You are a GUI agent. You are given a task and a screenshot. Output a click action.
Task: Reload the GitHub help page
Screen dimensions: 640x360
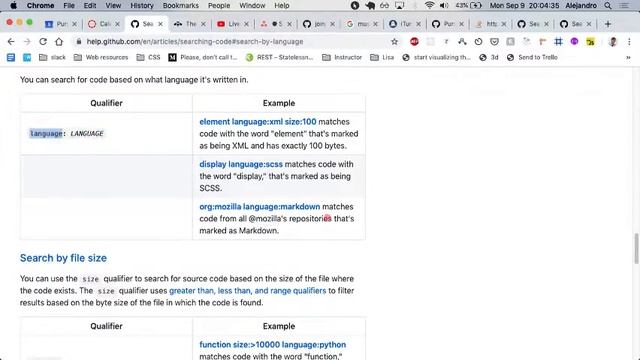43,42
